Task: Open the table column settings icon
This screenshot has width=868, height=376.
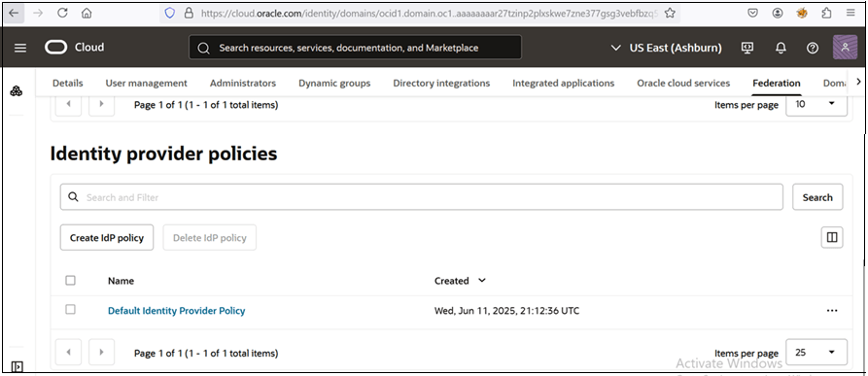Action: (831, 238)
